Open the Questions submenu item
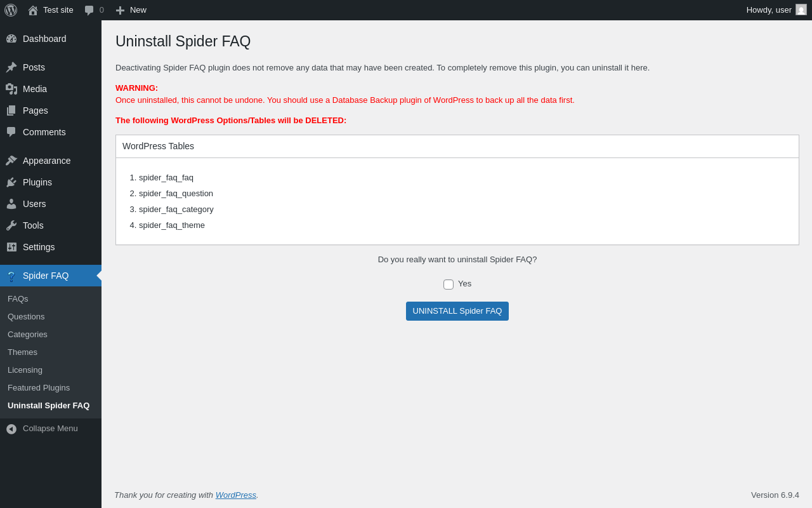 [26, 316]
